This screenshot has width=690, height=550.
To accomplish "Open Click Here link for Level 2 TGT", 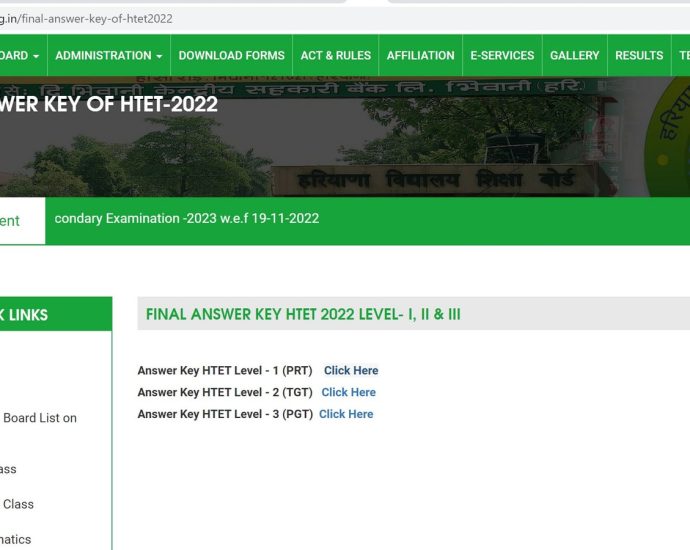I will (x=348, y=393).
